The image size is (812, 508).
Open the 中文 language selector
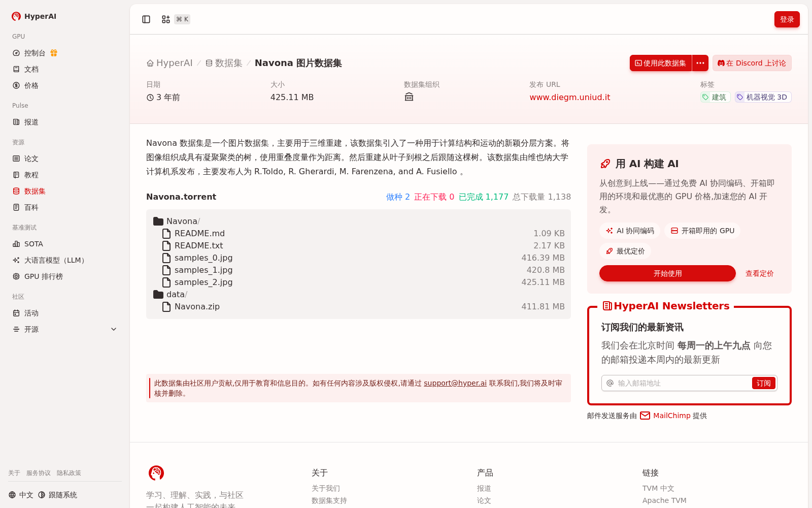point(21,495)
